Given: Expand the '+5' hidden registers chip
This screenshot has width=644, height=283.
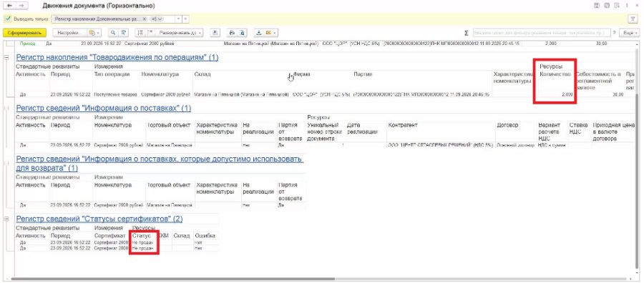Looking at the screenshot, I should pyautogui.click(x=156, y=19).
